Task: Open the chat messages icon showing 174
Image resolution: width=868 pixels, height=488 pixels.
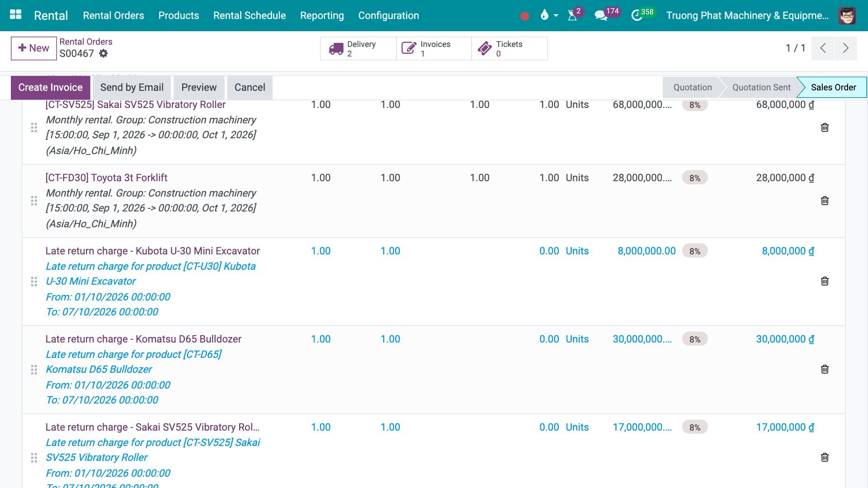Action: tap(606, 14)
